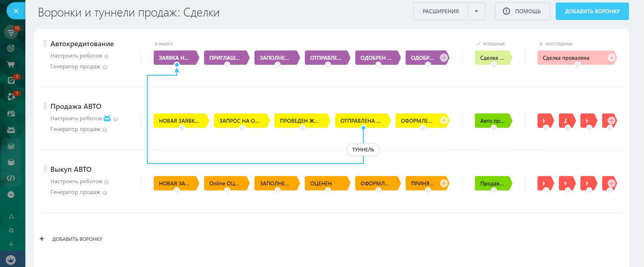Image resolution: width=644 pixels, height=267 pixels.
Task: Select the ЗАЯВКА Н... purple stage
Action: click(174, 58)
